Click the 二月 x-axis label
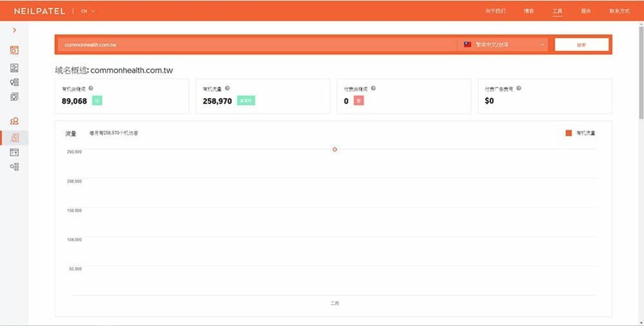Screen dimensions: 644x326 coord(335,303)
